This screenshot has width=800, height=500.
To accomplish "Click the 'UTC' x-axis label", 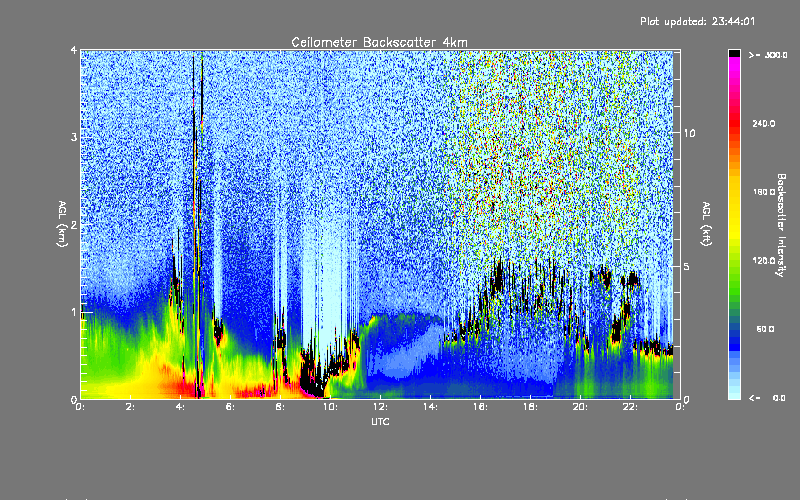I will (x=380, y=421).
